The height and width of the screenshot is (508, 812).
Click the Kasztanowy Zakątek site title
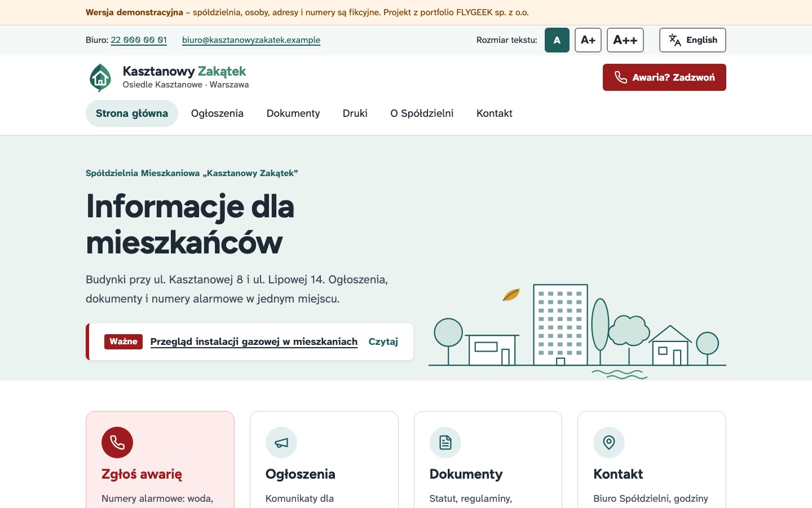(184, 71)
